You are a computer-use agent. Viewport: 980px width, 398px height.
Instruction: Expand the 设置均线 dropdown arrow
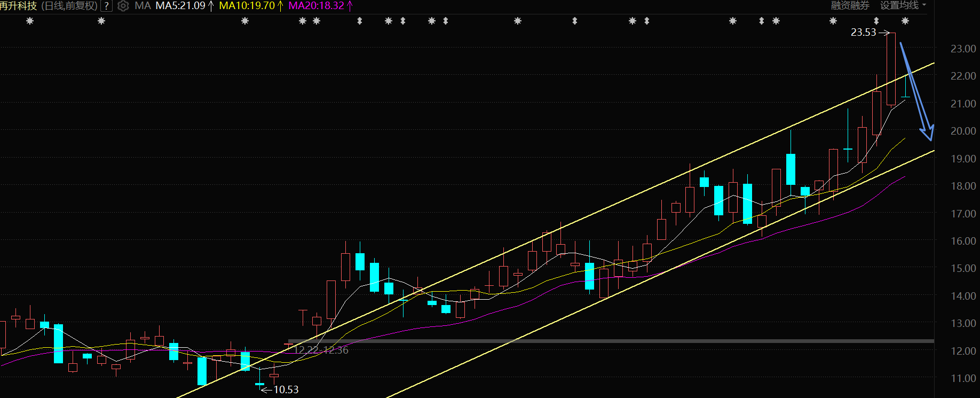click(924, 5)
